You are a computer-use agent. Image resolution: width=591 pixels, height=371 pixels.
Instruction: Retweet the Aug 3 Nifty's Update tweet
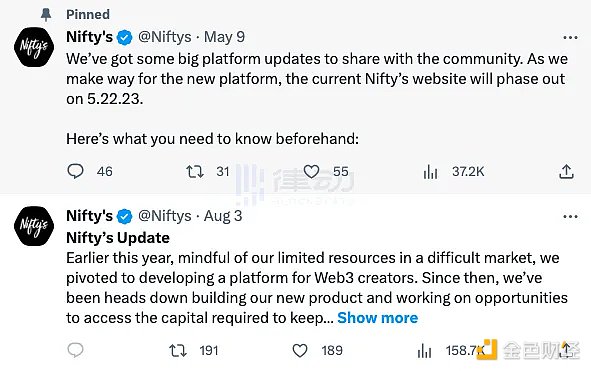point(178,351)
